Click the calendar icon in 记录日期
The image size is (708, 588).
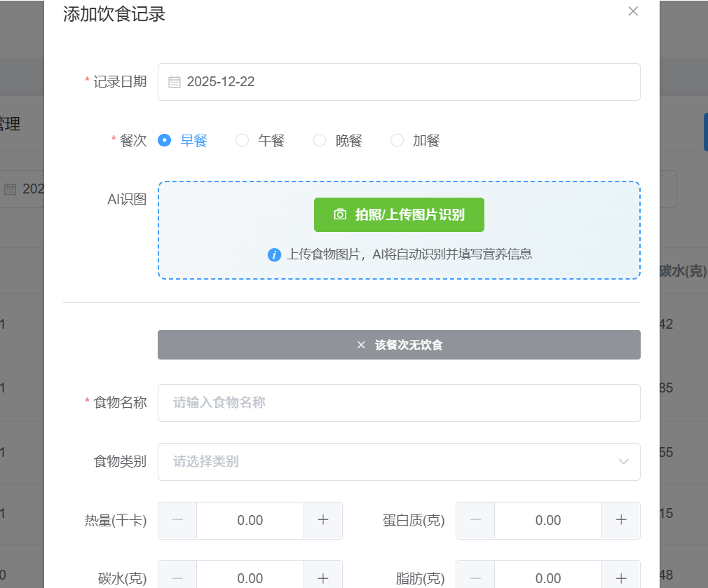175,82
